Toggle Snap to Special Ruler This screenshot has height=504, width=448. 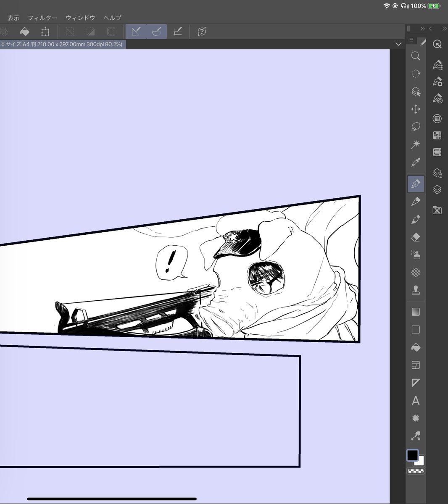(x=157, y=31)
